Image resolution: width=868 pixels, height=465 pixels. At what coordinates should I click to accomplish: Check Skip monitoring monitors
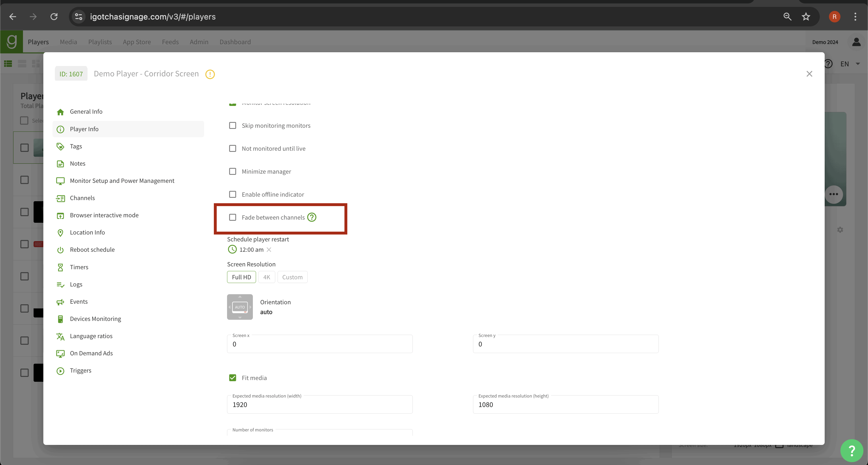point(232,125)
